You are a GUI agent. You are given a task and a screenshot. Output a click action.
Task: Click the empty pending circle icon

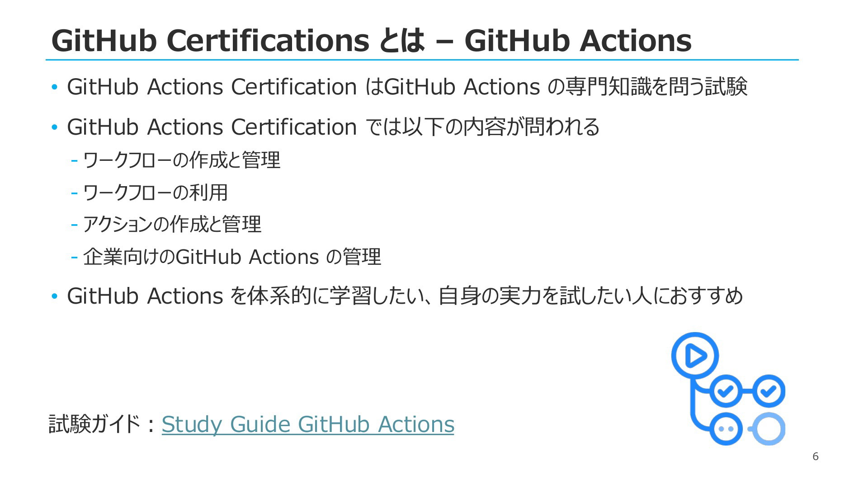coord(769,429)
